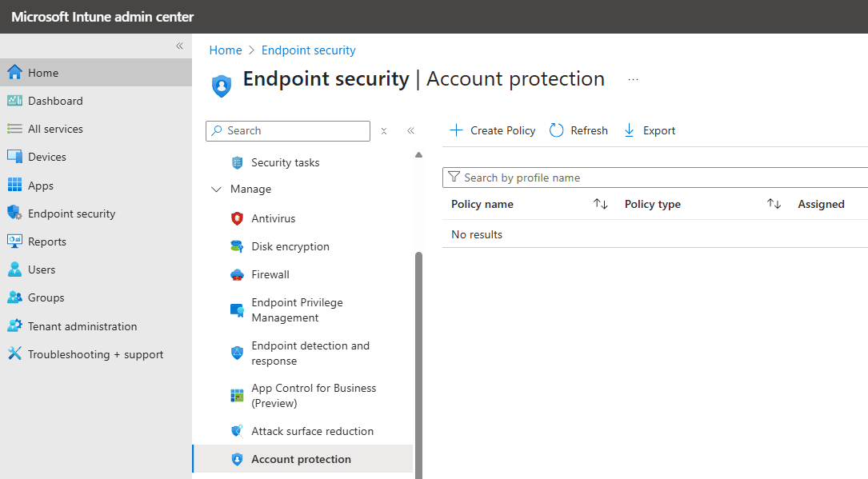Click the Endpoint security breadcrumb link

[x=308, y=50]
